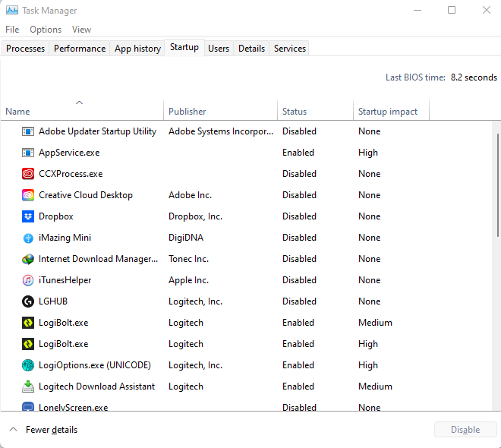
Task: Click the Disable button
Action: click(x=465, y=430)
